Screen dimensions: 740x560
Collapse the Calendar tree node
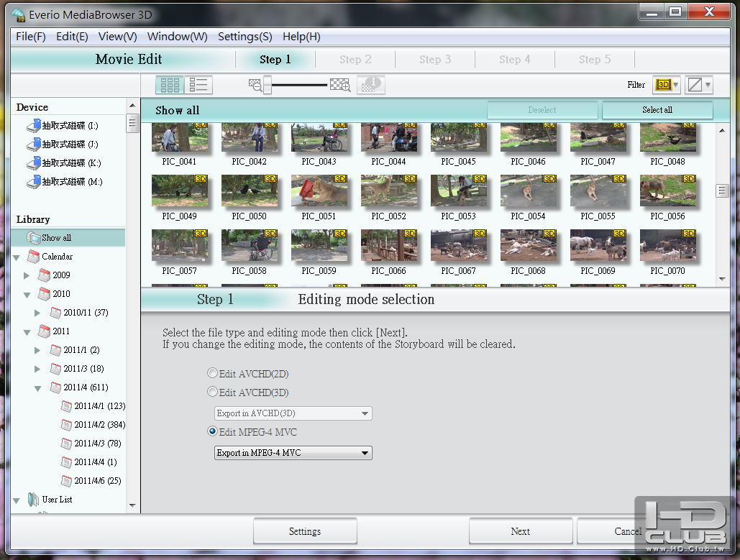click(17, 257)
